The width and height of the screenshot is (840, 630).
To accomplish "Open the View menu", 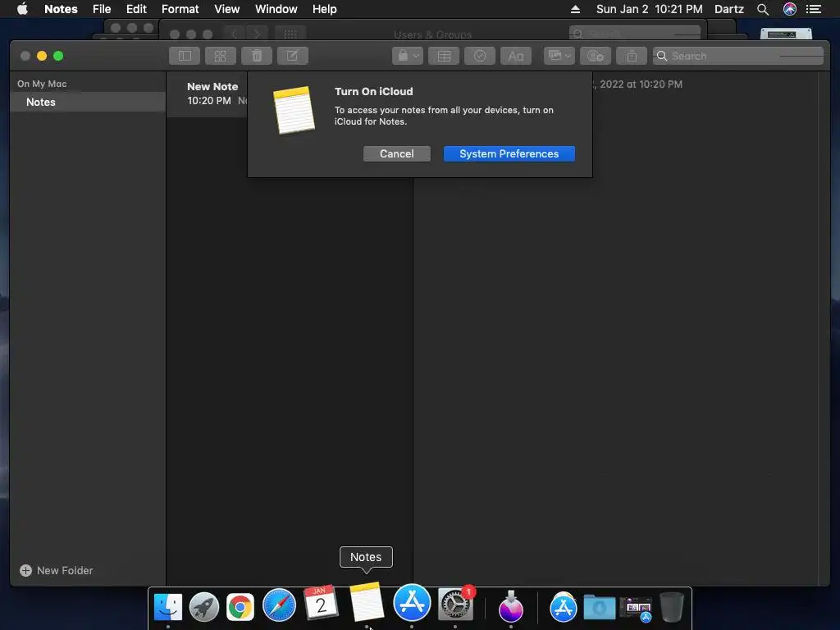I will coord(226,9).
